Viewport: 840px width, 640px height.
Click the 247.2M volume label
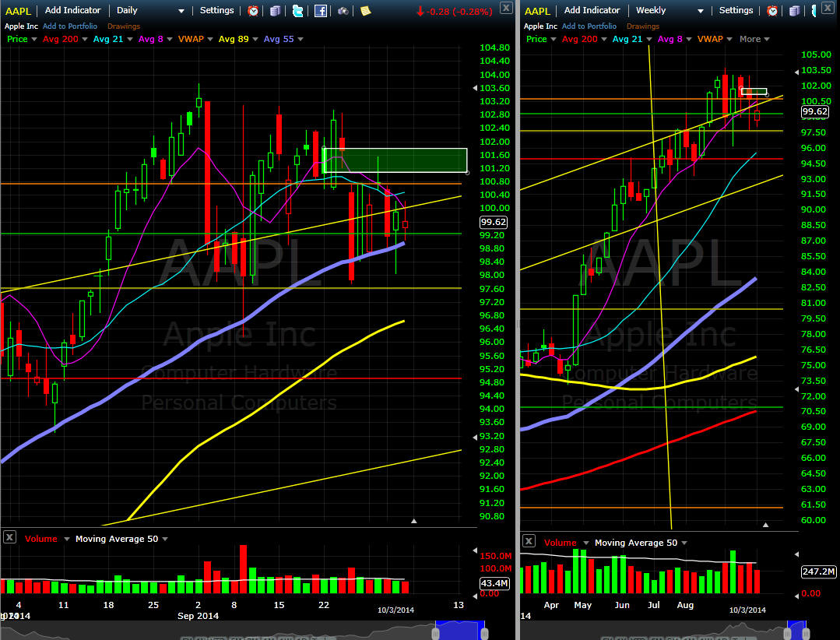pyautogui.click(x=818, y=571)
